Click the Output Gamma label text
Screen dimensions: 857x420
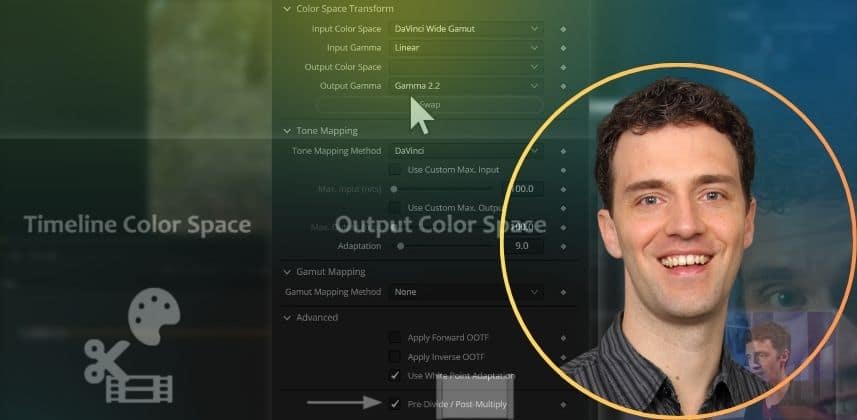351,86
